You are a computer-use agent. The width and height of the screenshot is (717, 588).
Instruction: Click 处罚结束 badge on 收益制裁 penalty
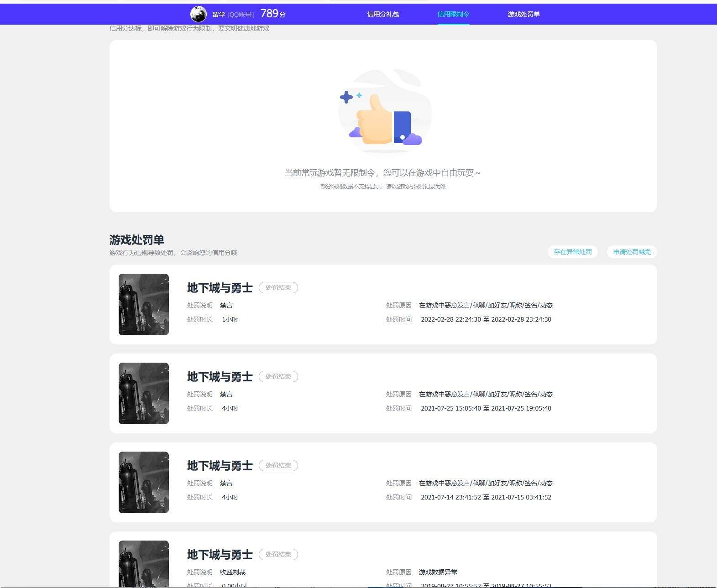click(278, 555)
